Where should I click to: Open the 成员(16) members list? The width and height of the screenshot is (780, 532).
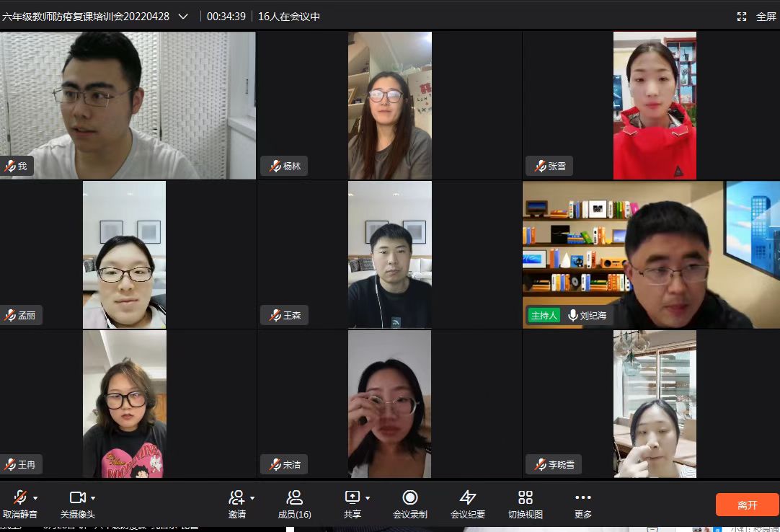[x=294, y=497]
